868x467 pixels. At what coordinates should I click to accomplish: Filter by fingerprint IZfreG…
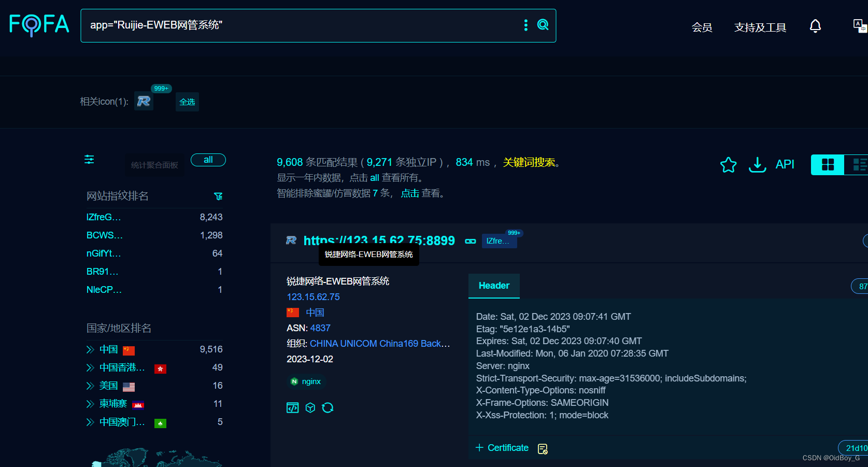pyautogui.click(x=104, y=217)
